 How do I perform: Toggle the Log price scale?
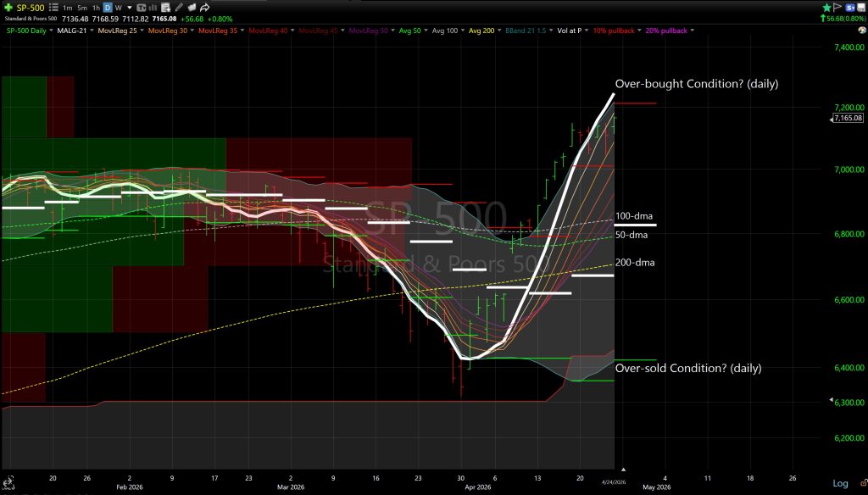[x=840, y=483]
